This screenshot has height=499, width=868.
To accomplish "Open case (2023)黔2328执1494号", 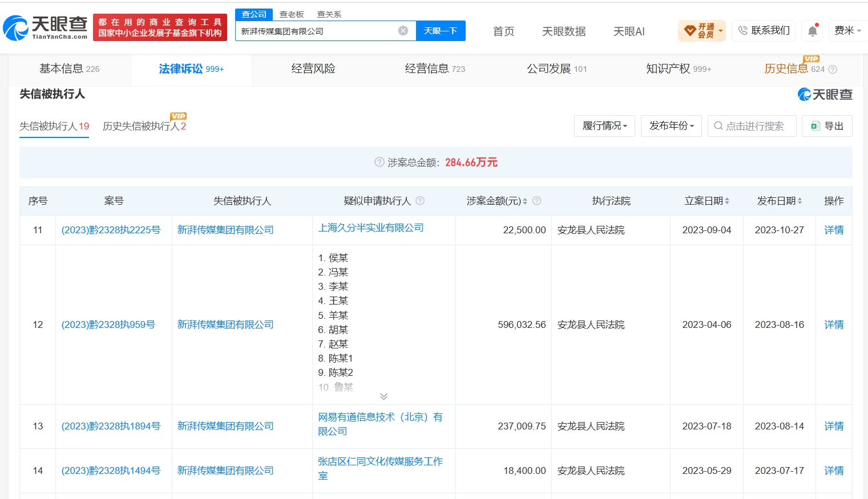I will point(111,470).
